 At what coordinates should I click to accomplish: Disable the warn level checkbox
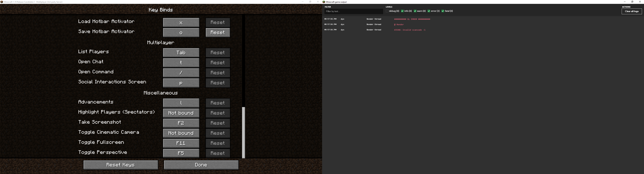(x=415, y=11)
